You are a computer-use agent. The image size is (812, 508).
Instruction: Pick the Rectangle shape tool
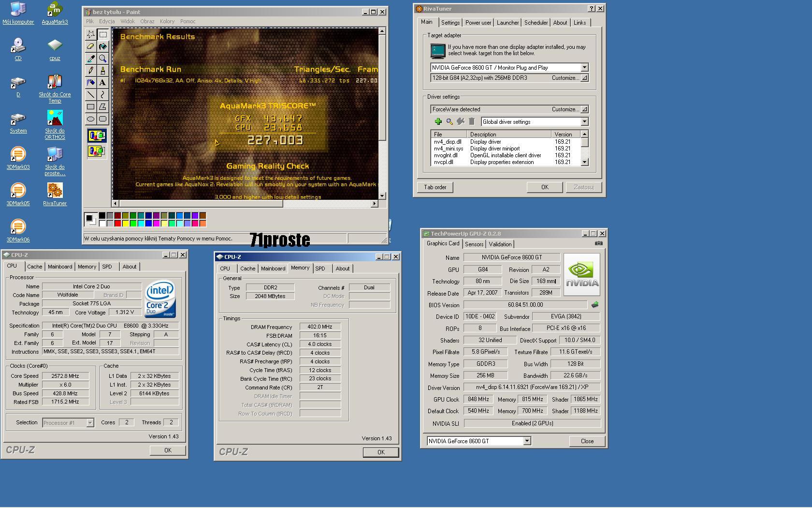click(x=91, y=107)
